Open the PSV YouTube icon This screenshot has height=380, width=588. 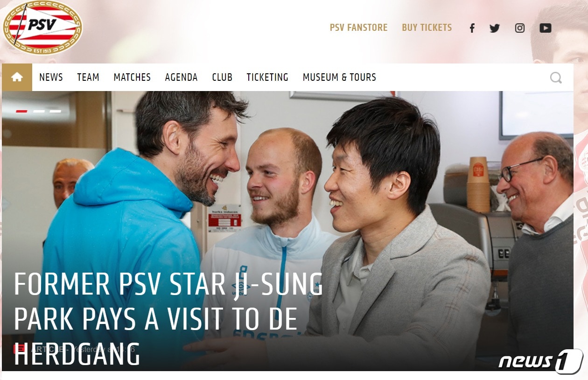pyautogui.click(x=546, y=28)
